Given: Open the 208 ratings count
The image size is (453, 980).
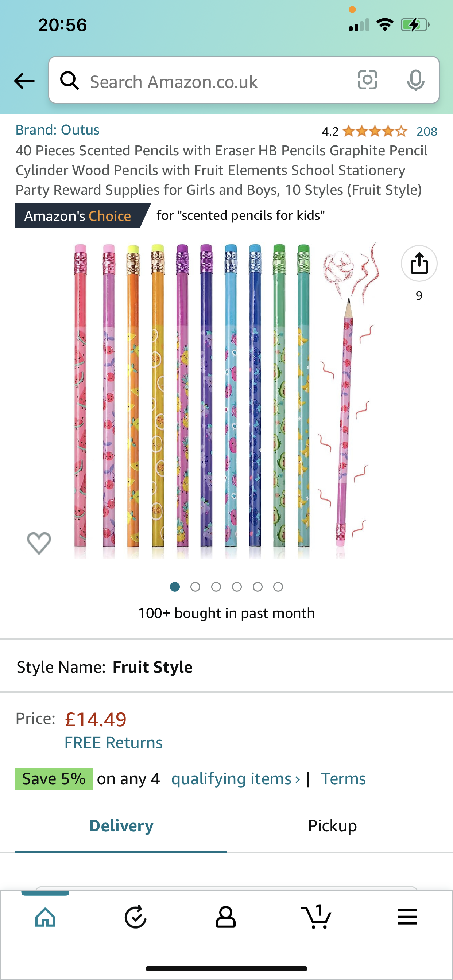Looking at the screenshot, I should tap(426, 132).
